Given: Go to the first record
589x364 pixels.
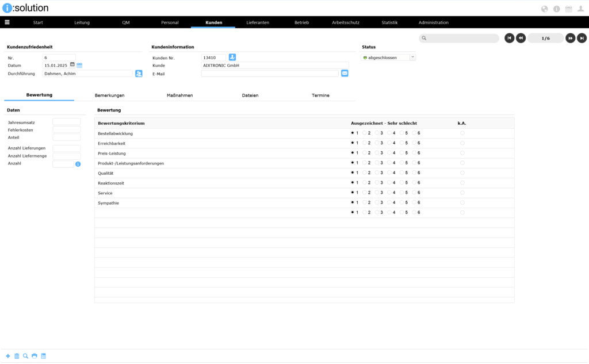Looking at the screenshot, I should [x=509, y=38].
